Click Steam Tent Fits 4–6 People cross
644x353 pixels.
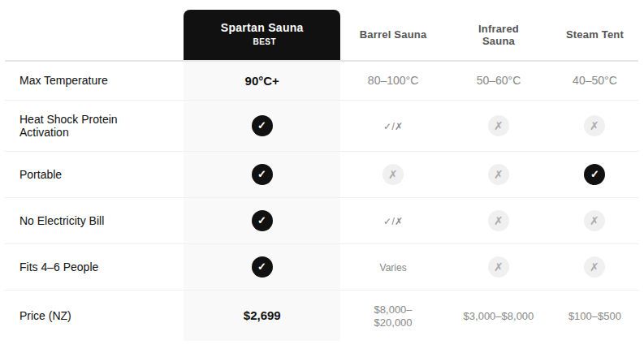coord(594,267)
